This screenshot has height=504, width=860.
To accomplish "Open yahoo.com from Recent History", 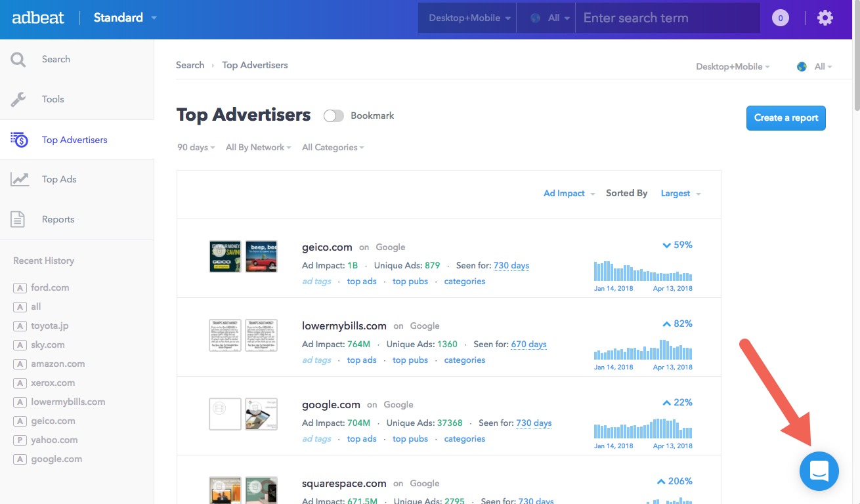I will tap(54, 440).
